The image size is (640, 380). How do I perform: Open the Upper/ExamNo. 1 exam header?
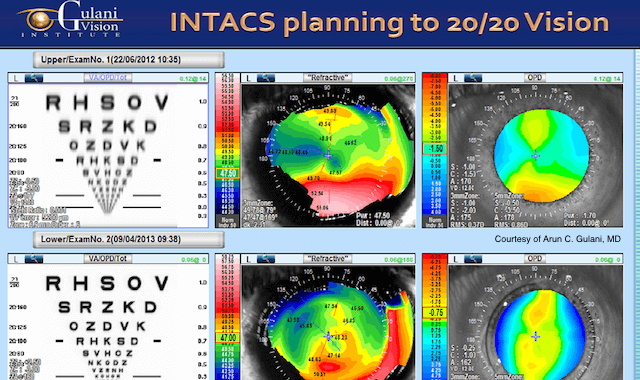point(129,60)
